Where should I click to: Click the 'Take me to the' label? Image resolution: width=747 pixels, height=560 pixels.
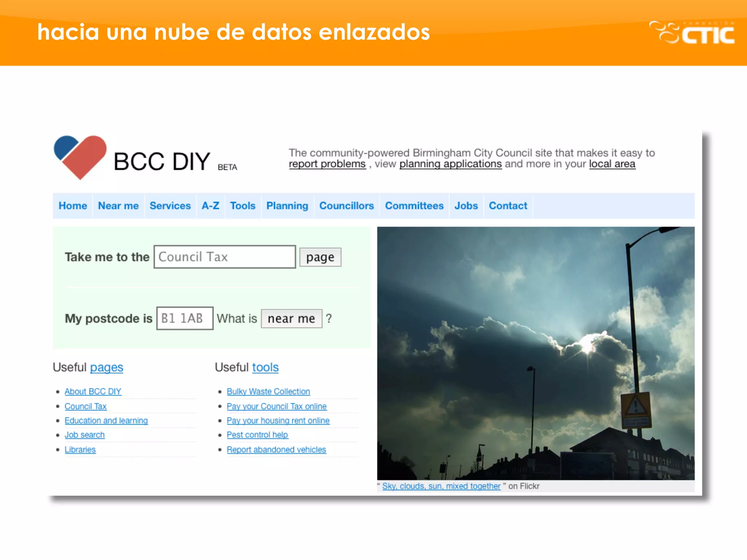(107, 257)
